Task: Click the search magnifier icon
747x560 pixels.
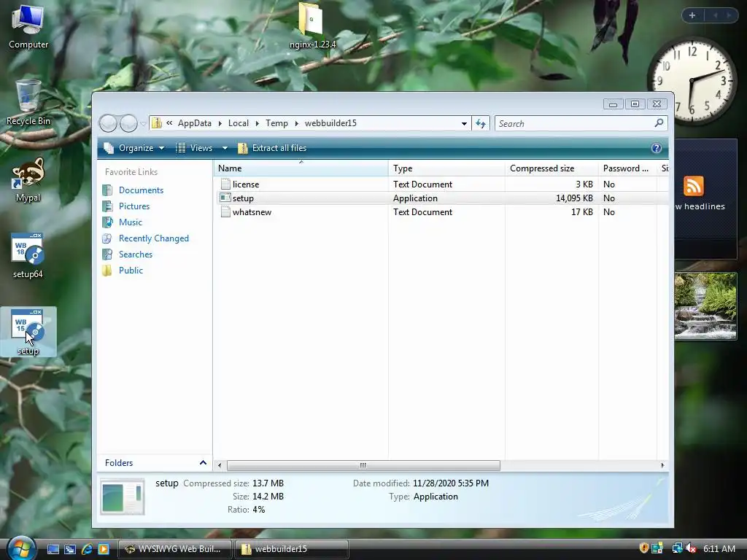Action: (659, 123)
